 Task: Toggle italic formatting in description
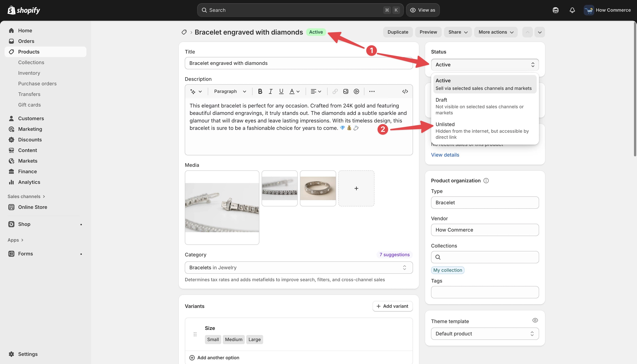271,91
